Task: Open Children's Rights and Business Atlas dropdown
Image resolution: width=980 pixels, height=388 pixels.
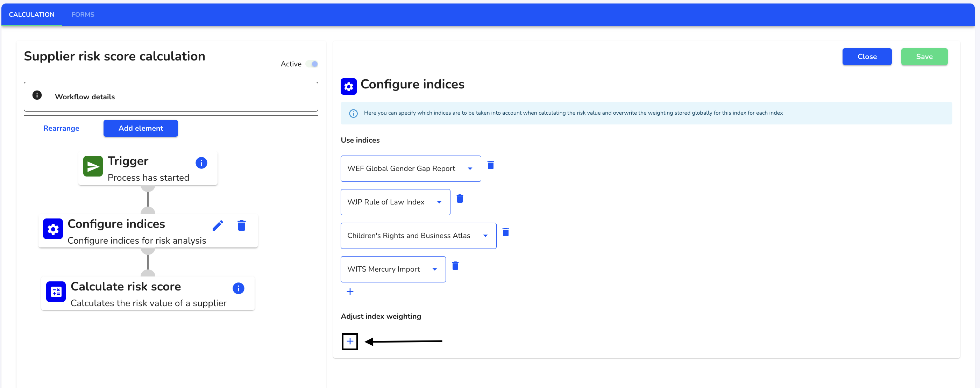Action: 419,236
